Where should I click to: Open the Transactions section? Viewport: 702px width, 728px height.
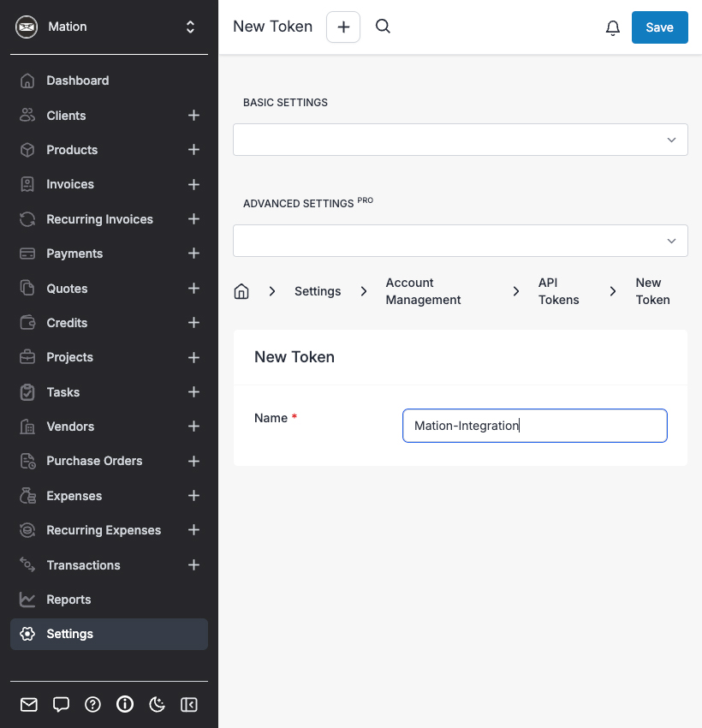point(83,565)
